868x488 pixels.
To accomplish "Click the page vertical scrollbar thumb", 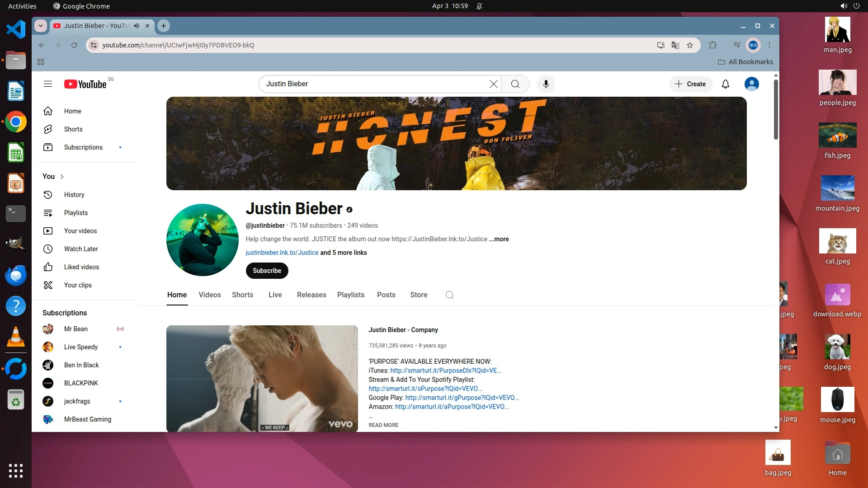I will click(775, 108).
